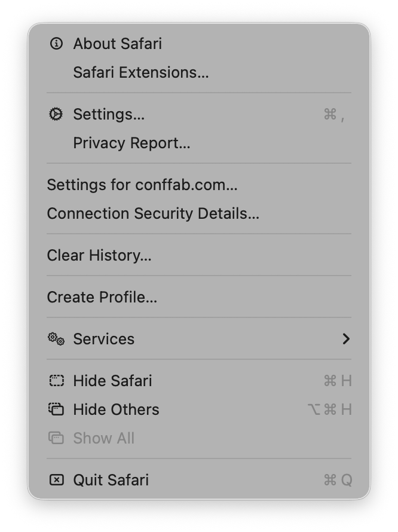Click the dashed rectangle icon next to Hide Safari
This screenshot has width=398, height=532.
tap(56, 380)
